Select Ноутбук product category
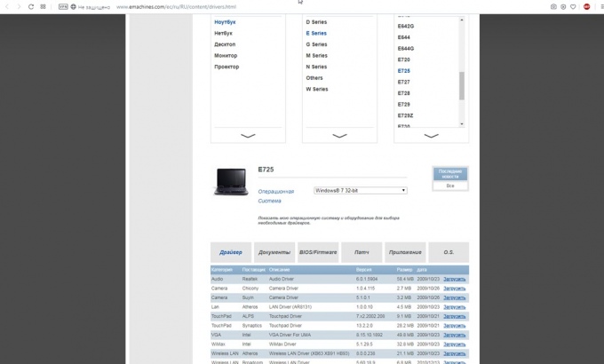This screenshot has width=604, height=364. point(225,22)
